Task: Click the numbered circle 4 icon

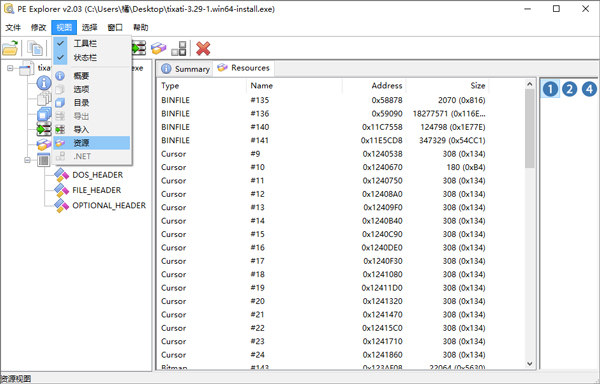Action: [x=589, y=89]
